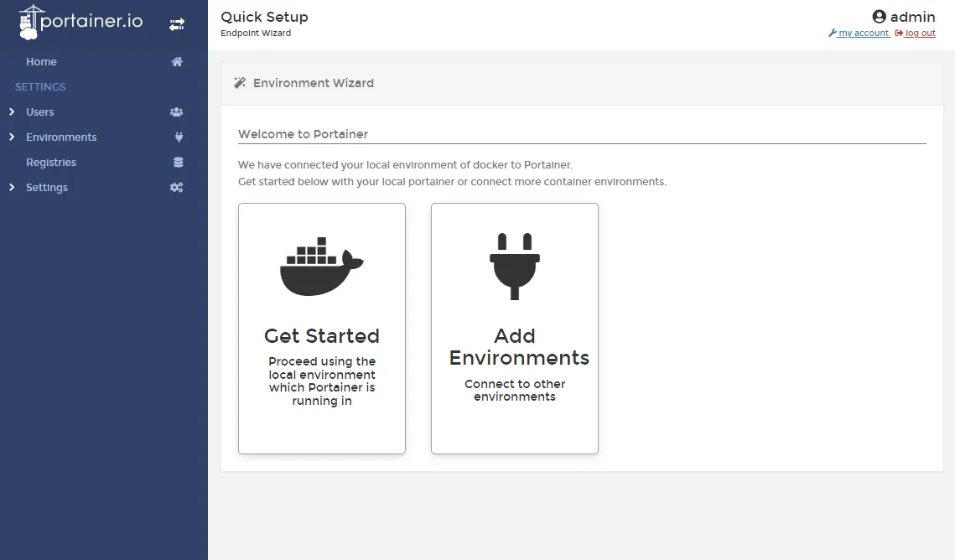Click the log out arrow icon
Viewport: 955px width, 560px height.
(898, 33)
